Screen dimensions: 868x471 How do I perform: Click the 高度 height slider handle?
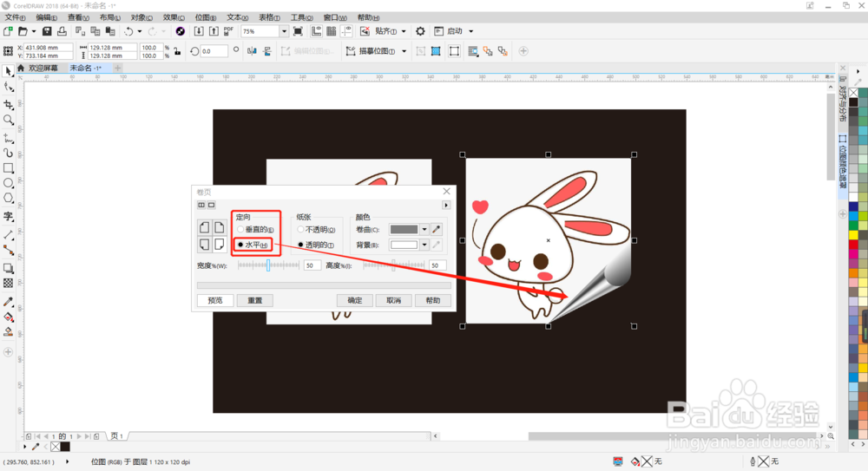[393, 265]
